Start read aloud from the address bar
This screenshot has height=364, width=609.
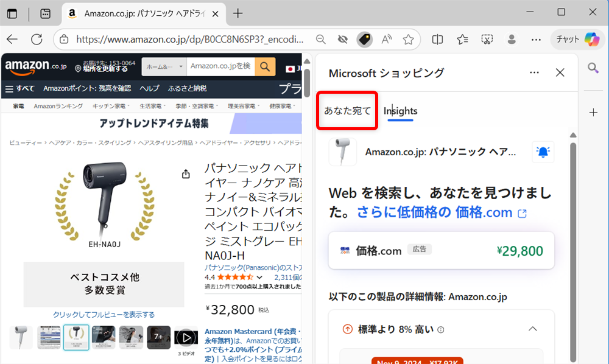tap(386, 38)
